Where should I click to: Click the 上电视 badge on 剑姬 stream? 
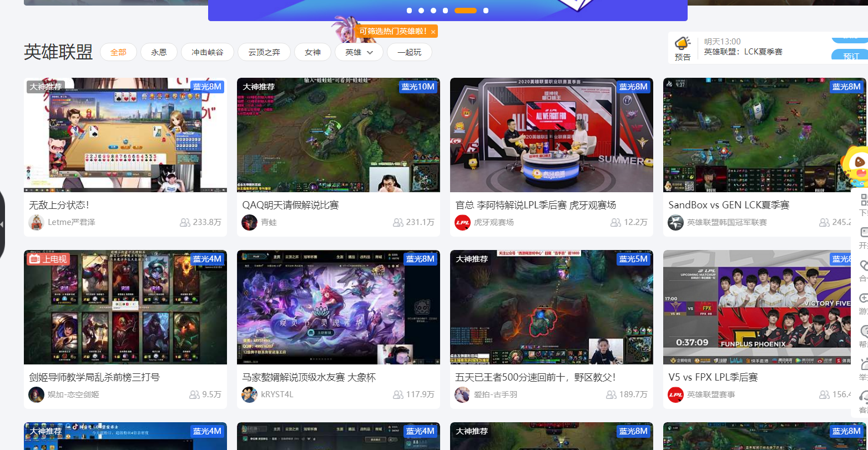click(x=48, y=259)
